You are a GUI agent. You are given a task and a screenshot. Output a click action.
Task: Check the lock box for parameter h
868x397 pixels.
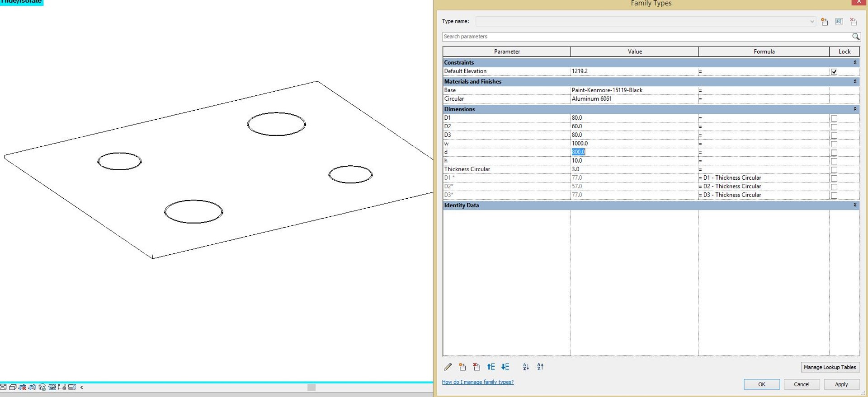(x=834, y=161)
